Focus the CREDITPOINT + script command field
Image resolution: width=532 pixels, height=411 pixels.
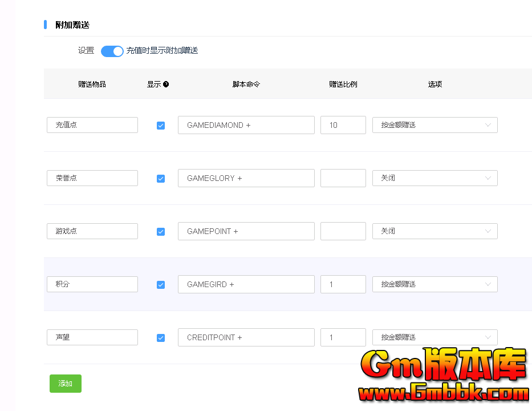pyautogui.click(x=246, y=337)
